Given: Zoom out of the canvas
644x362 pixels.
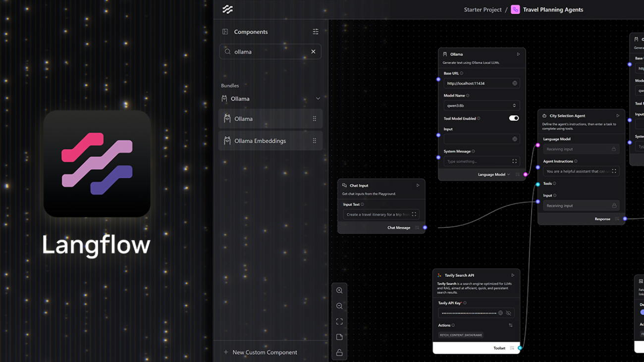Looking at the screenshot, I should coord(339,306).
